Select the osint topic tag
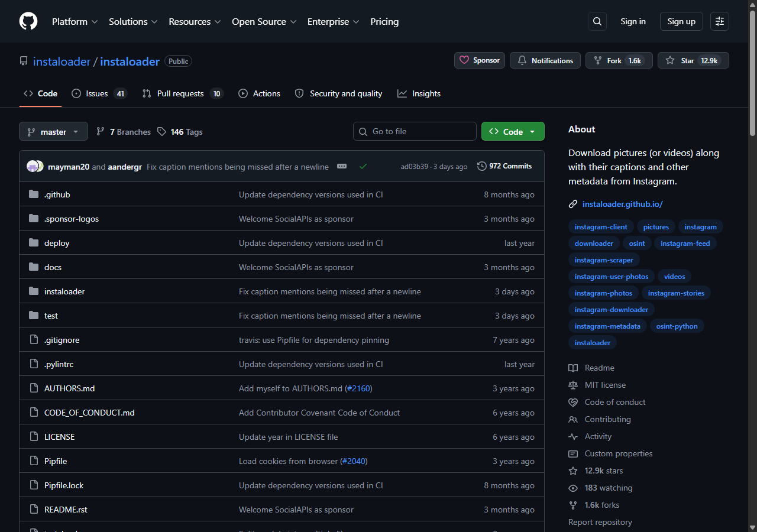This screenshot has height=532, width=757. 637,244
